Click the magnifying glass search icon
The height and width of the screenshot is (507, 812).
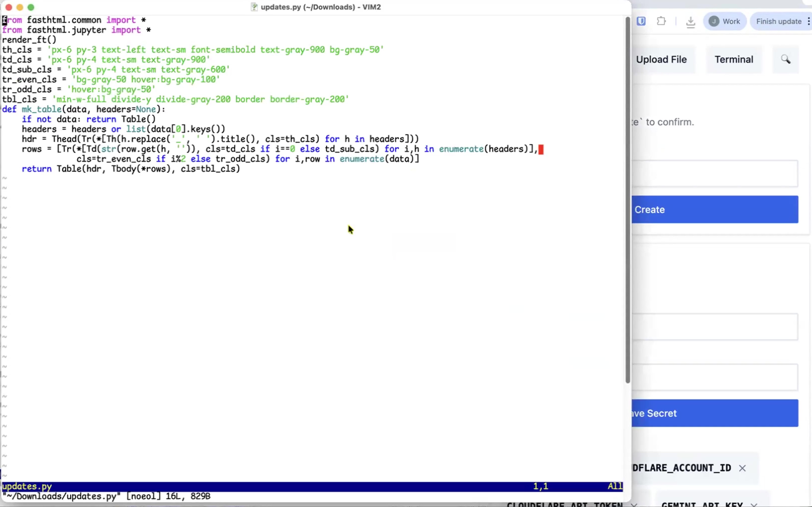[785, 60]
